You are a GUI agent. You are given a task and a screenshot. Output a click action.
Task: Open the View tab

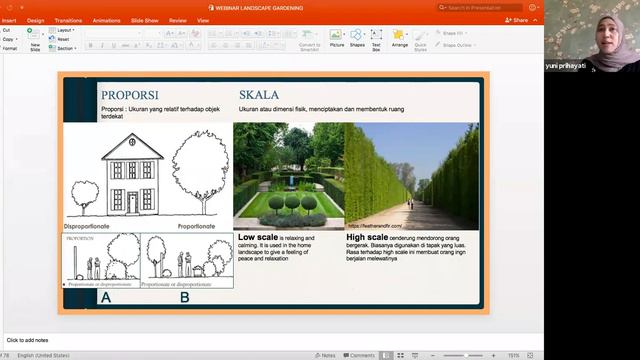[x=203, y=20]
